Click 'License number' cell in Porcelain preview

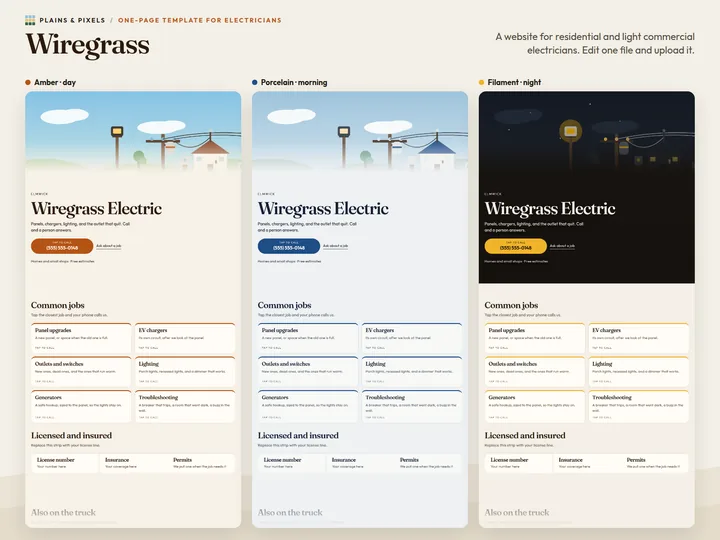(292, 463)
